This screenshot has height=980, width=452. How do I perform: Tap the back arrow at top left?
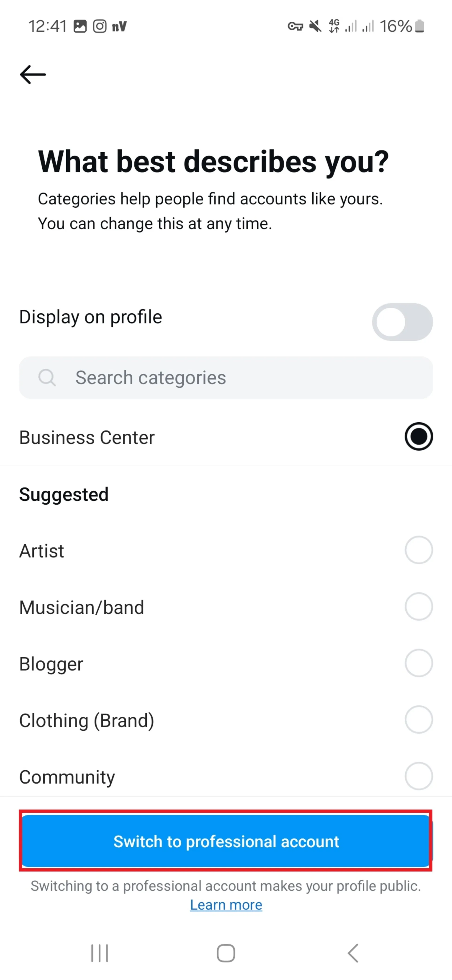pyautogui.click(x=33, y=74)
